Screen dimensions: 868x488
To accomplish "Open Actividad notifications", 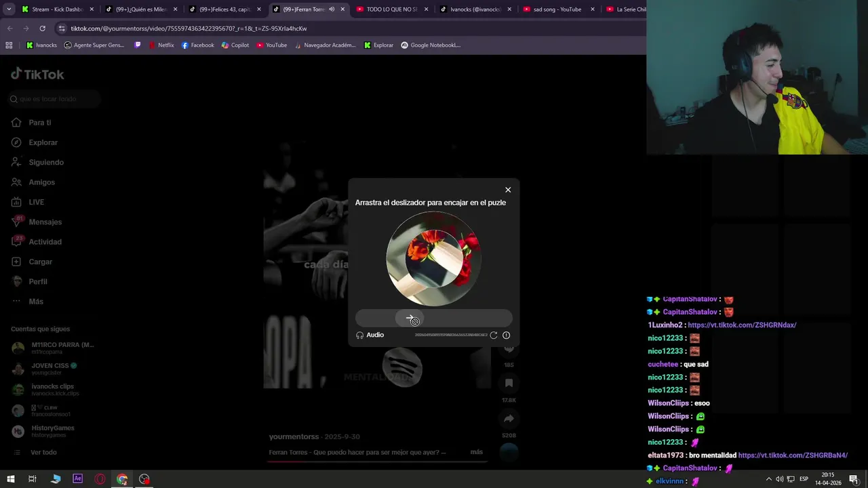I will point(37,242).
